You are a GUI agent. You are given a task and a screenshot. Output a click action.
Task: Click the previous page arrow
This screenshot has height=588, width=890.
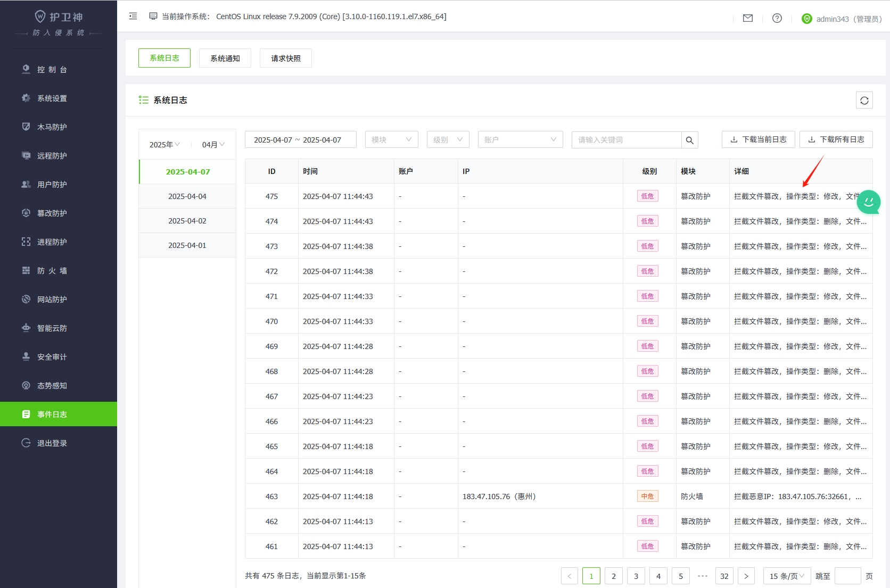click(x=570, y=576)
